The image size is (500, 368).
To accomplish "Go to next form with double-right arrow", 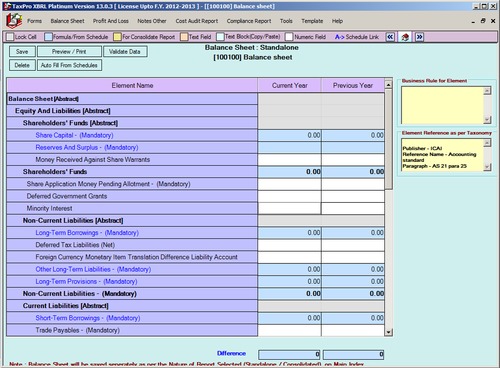I will coord(419,37).
